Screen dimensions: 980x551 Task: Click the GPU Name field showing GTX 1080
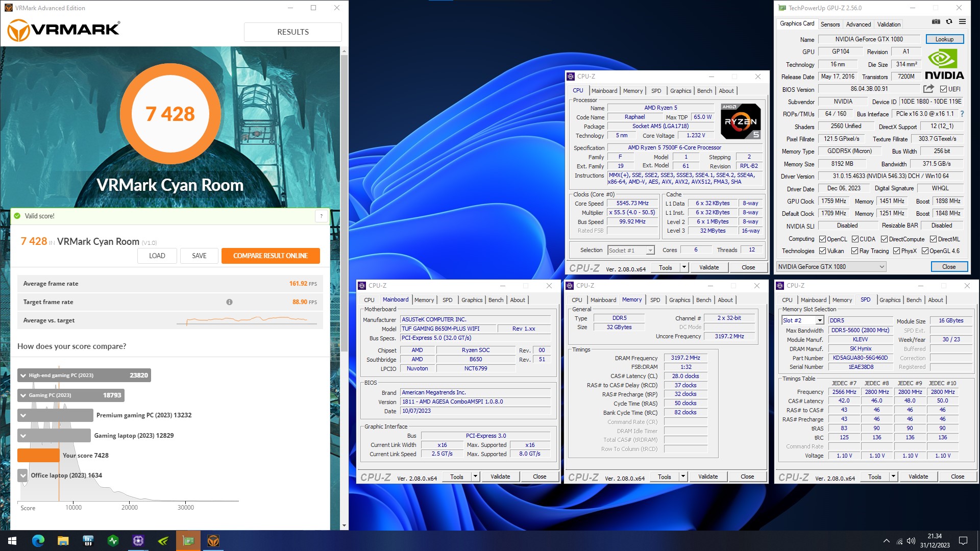point(869,39)
